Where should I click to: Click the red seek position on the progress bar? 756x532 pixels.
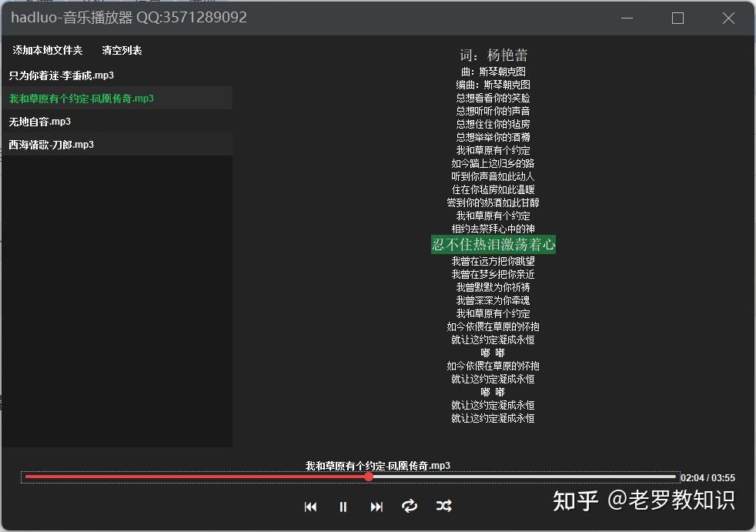pos(368,477)
